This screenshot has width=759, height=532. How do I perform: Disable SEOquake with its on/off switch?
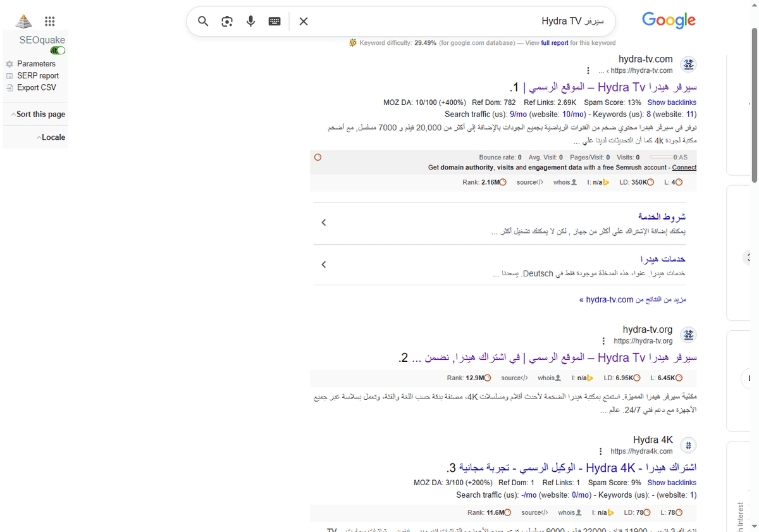(x=57, y=49)
